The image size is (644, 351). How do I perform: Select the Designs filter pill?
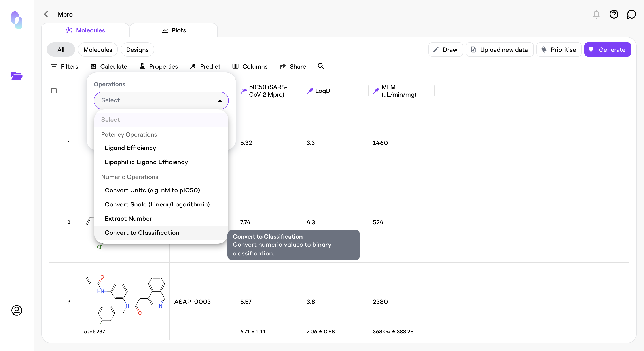tap(137, 50)
